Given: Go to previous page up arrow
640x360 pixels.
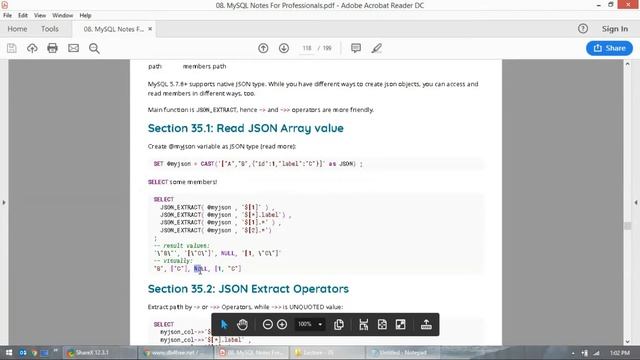Looking at the screenshot, I should 263,48.
